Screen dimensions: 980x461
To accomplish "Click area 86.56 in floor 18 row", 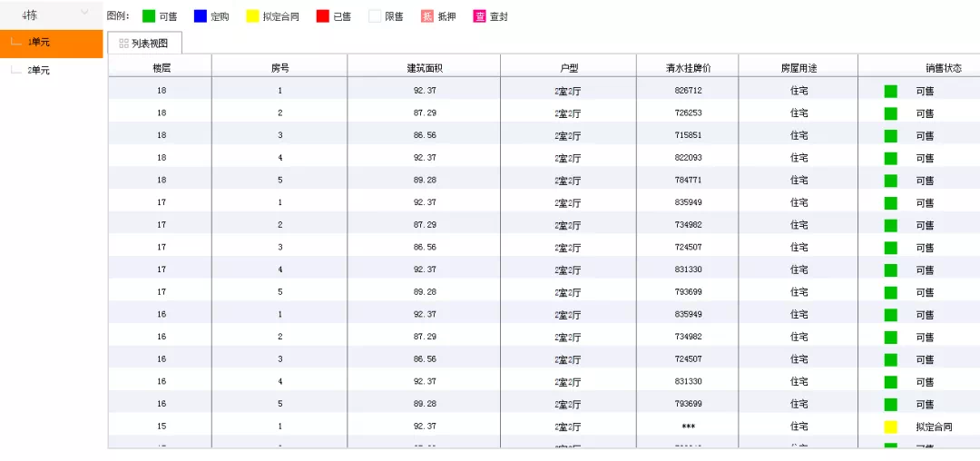I will click(425, 135).
